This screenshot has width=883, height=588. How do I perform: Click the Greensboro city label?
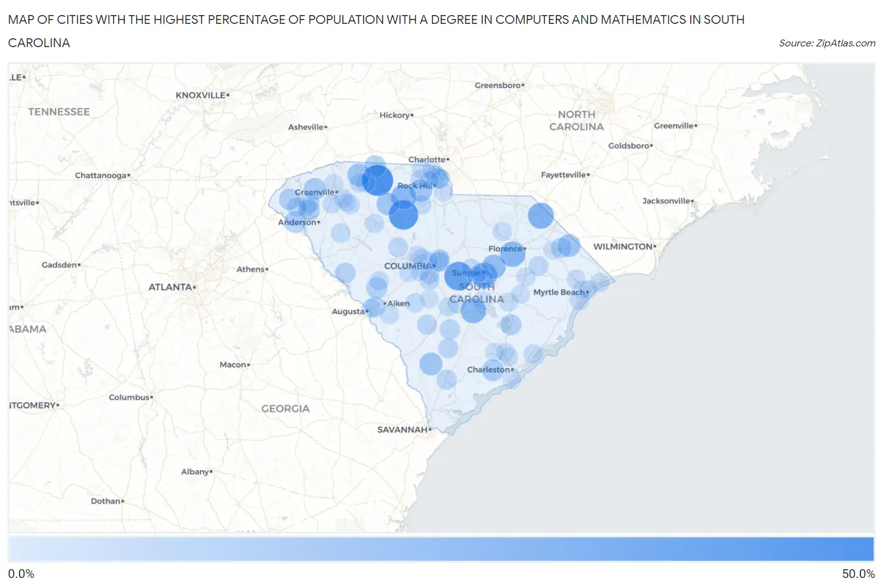[x=499, y=85]
